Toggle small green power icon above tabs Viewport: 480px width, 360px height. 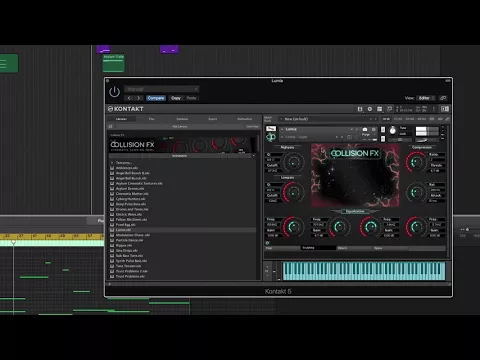point(267,243)
